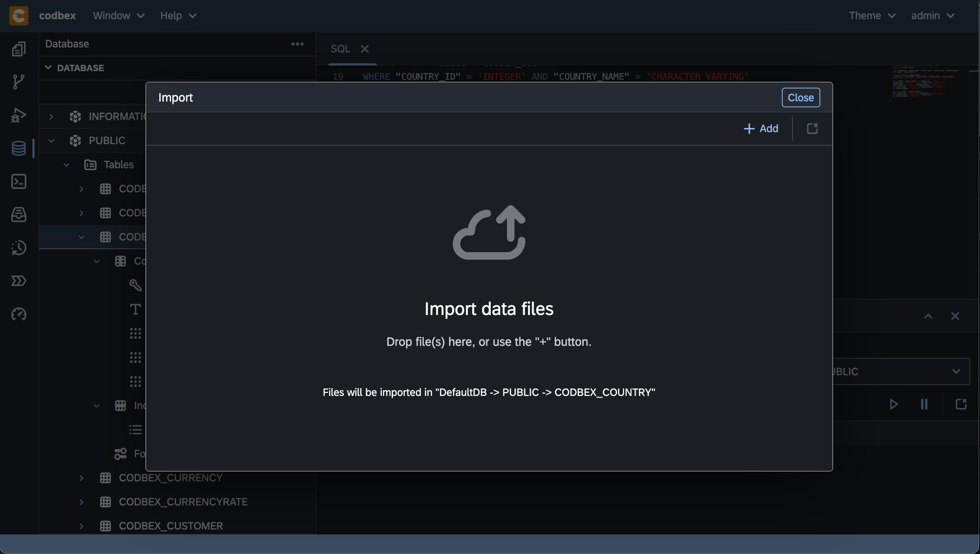Expand the INFORMATION schema node
The width and height of the screenshot is (980, 554).
coord(51,116)
